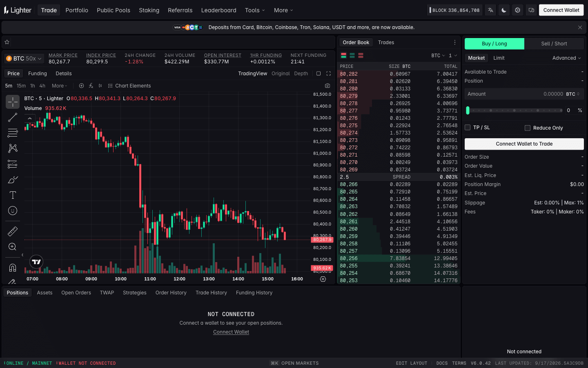Favorite this market with star icon

pyautogui.click(x=7, y=42)
